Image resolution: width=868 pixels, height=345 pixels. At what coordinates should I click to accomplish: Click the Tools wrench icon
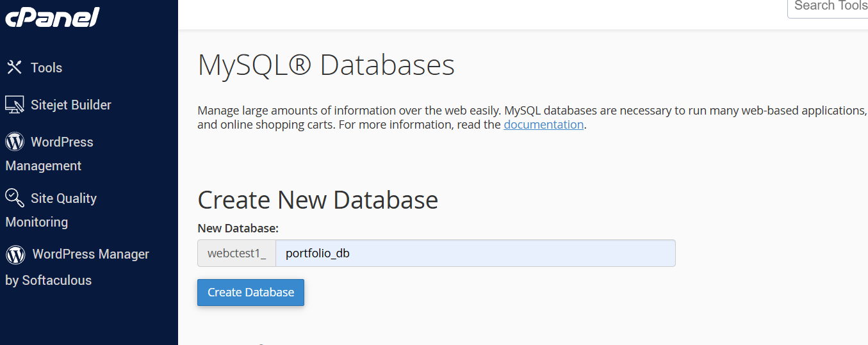point(14,67)
